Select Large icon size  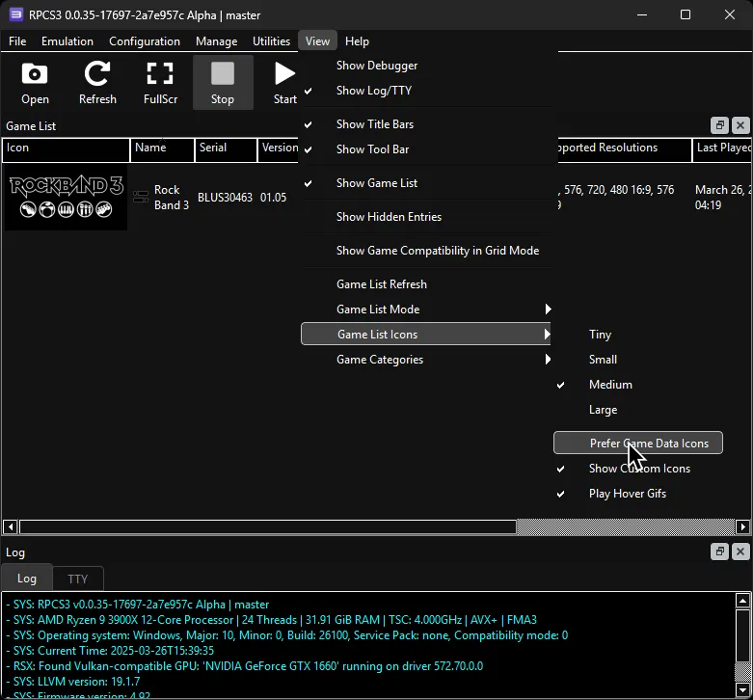(637, 410)
